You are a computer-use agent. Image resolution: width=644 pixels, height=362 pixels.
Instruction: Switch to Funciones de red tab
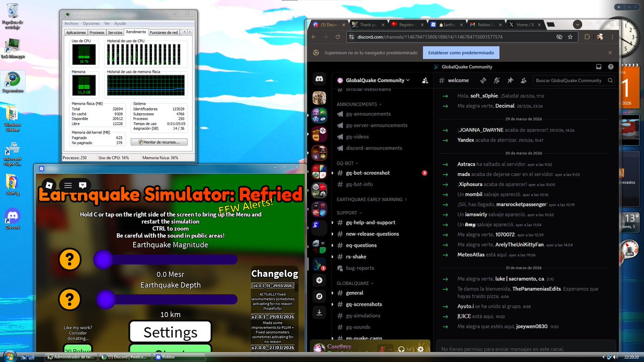[164, 33]
